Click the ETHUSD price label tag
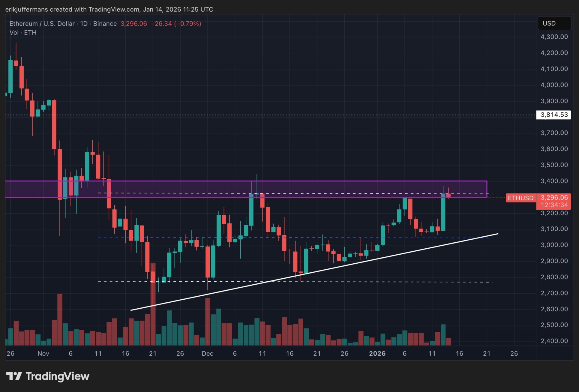The image size is (579, 392). pos(520,198)
